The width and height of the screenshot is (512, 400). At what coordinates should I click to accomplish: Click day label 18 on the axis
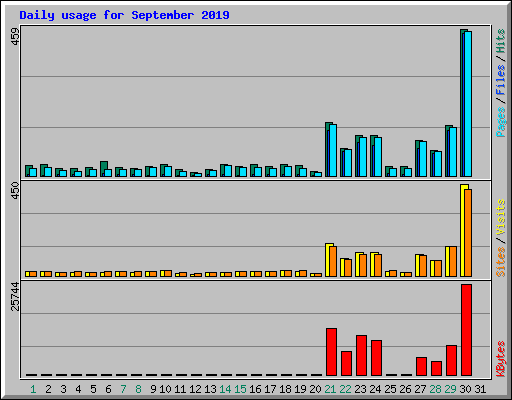[285, 389]
